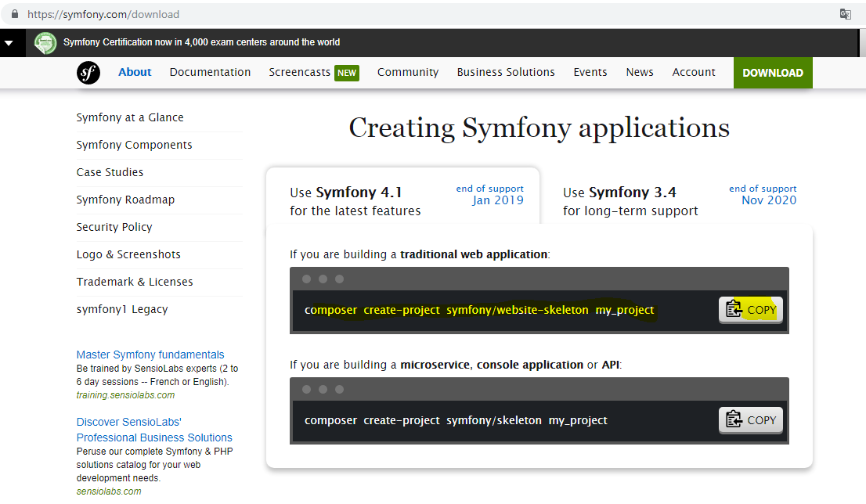Screen dimensions: 866x504
Task: Open the About menu
Action: (x=135, y=72)
